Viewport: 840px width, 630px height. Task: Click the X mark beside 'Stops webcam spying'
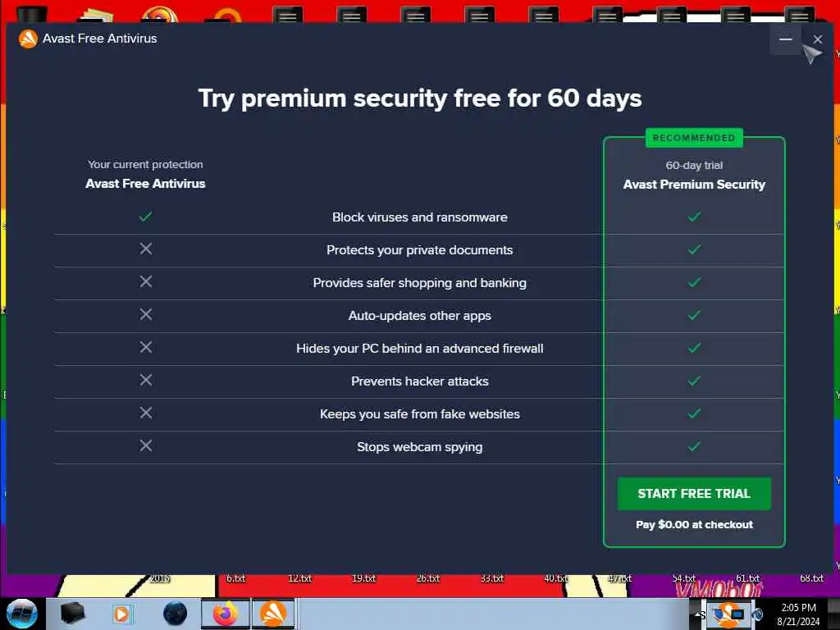146,445
